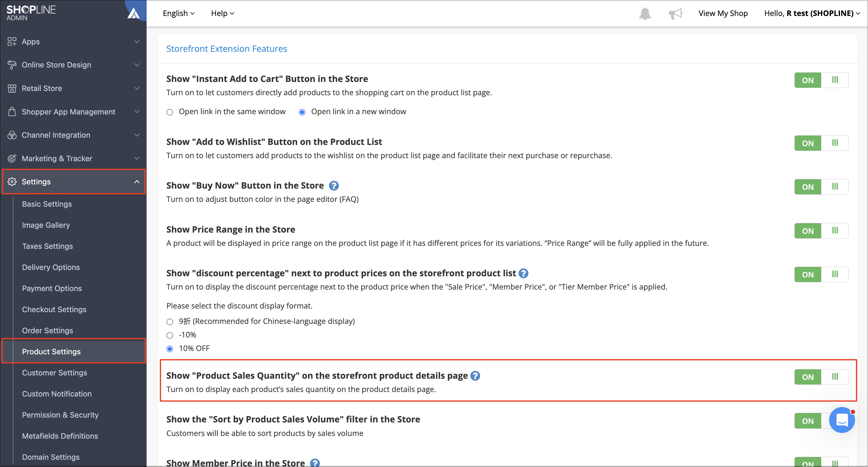Collapse the Settings sidebar section
Viewport: 868px width, 467px height.
click(74, 181)
